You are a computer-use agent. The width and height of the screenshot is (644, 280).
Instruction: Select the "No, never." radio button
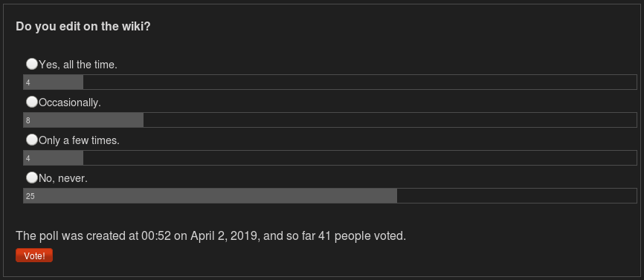click(x=32, y=178)
